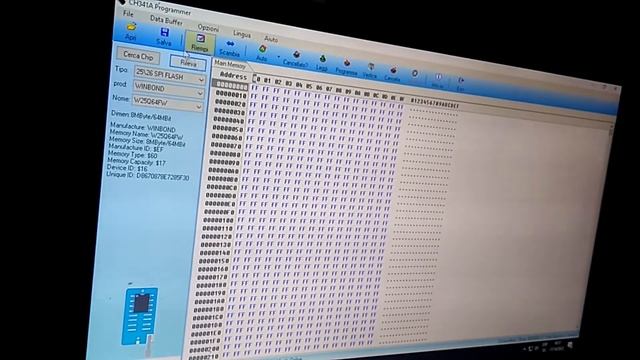Select the 00000000 address row
This screenshot has width=640, height=360.
[231, 85]
